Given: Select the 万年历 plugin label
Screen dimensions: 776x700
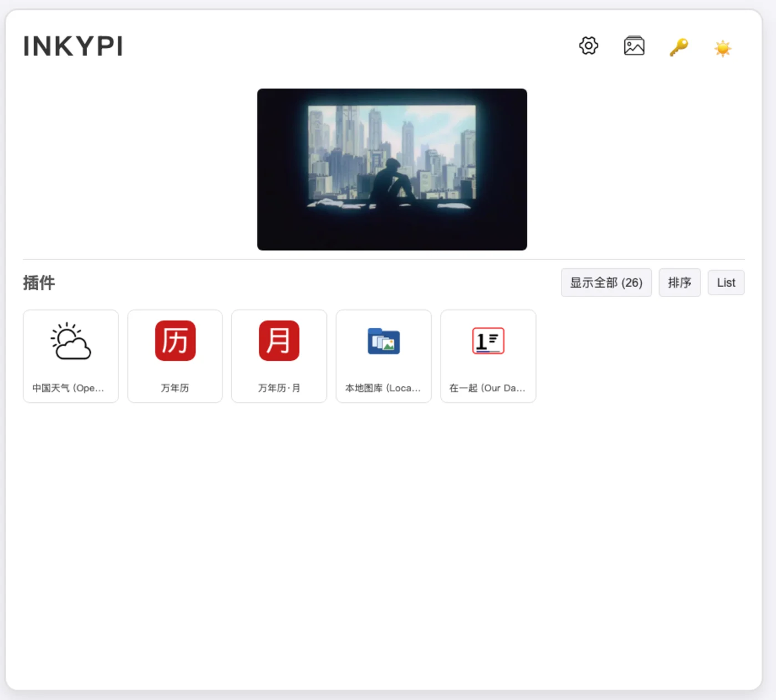Looking at the screenshot, I should tap(175, 388).
